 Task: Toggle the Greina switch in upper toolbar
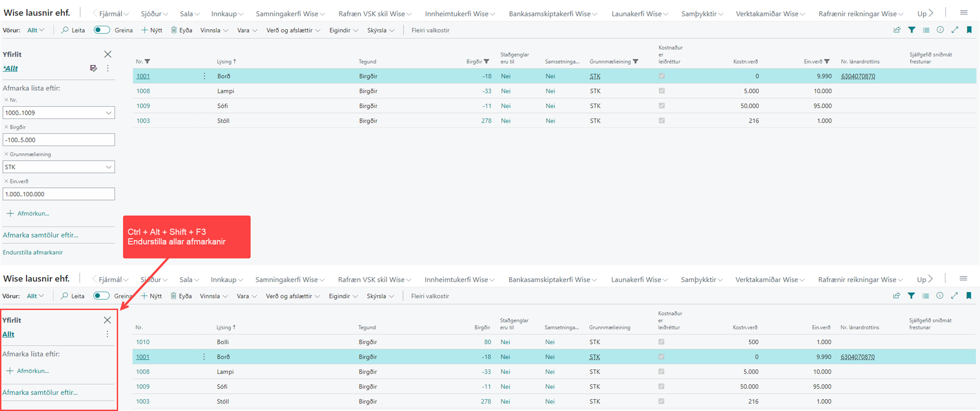102,30
